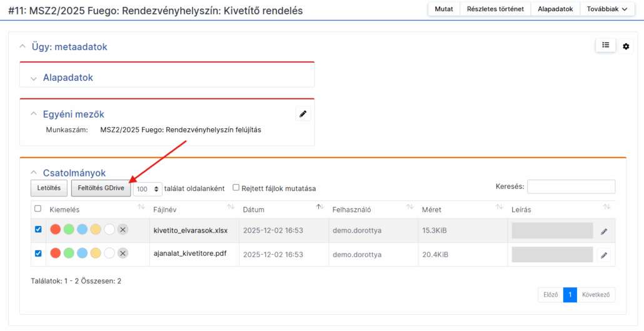
Task: Sort attachments by Dátum column arrow
Action: coord(320,207)
